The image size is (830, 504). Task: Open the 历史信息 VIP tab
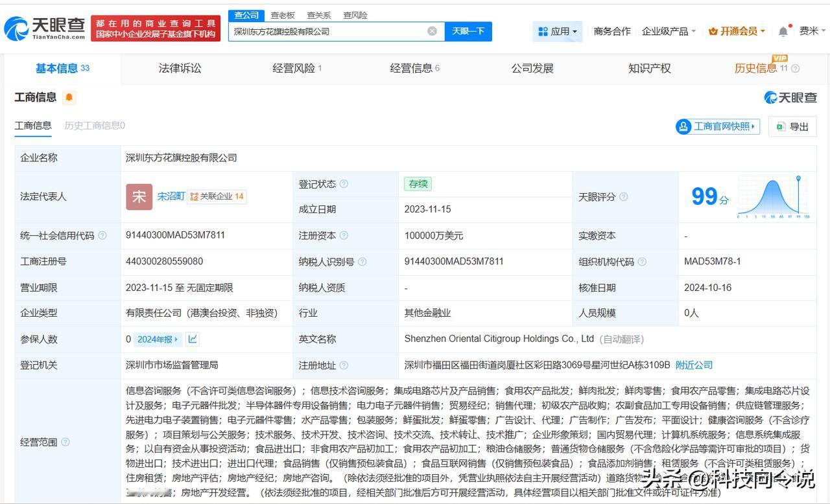(x=761, y=68)
